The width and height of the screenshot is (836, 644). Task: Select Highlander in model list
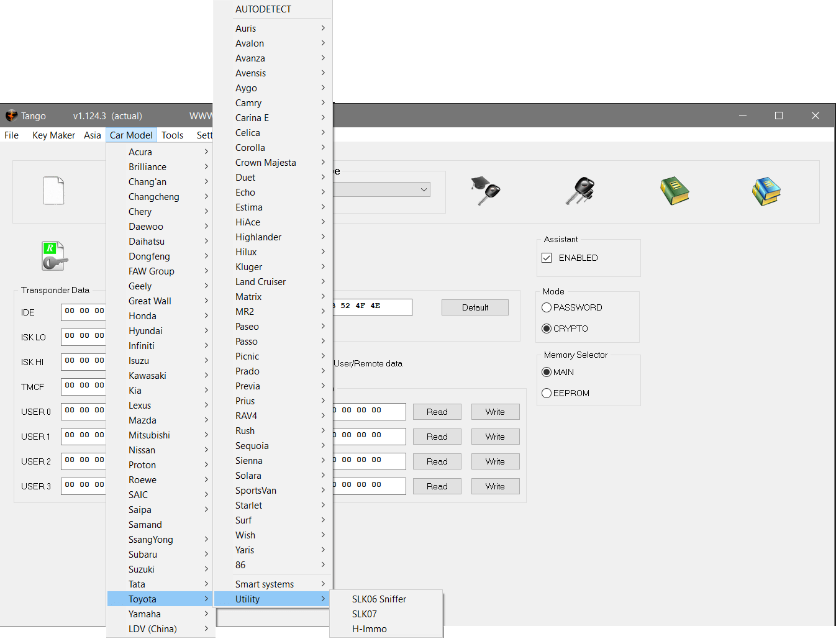tap(273, 237)
